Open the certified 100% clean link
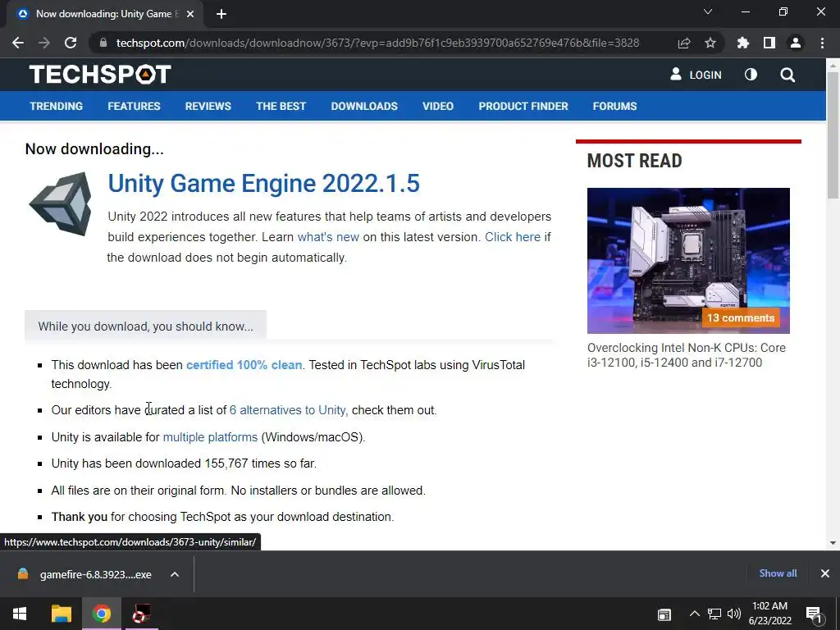Viewport: 840px width, 630px height. click(244, 365)
